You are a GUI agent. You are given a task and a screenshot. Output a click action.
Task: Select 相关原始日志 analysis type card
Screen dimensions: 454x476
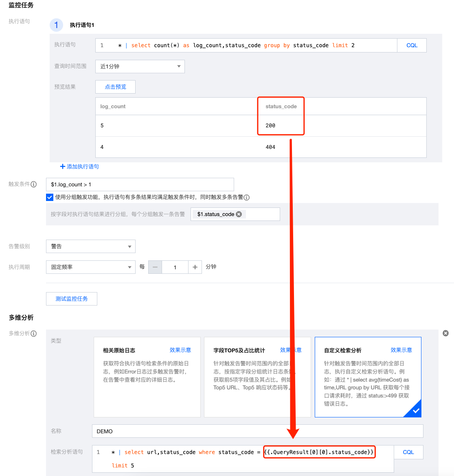coord(147,377)
